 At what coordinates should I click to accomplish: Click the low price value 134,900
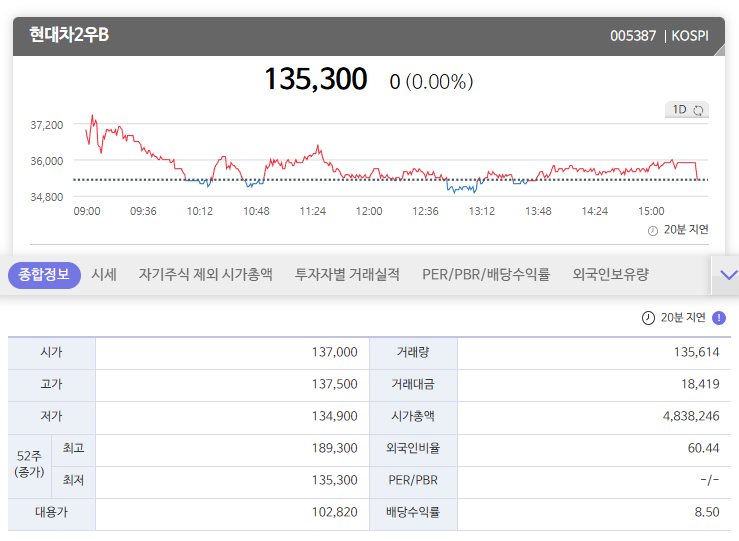(335, 417)
